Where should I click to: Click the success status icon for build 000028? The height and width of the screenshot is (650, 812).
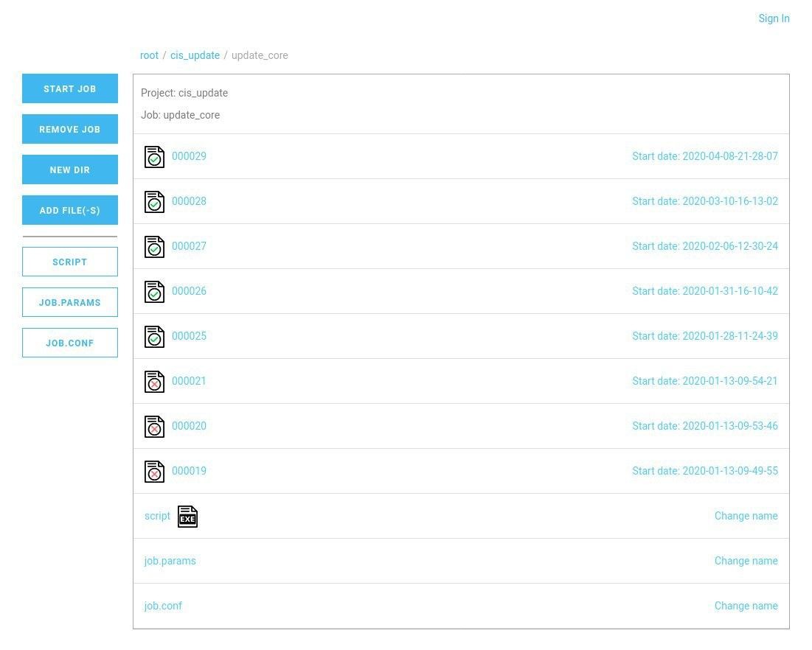point(154,202)
